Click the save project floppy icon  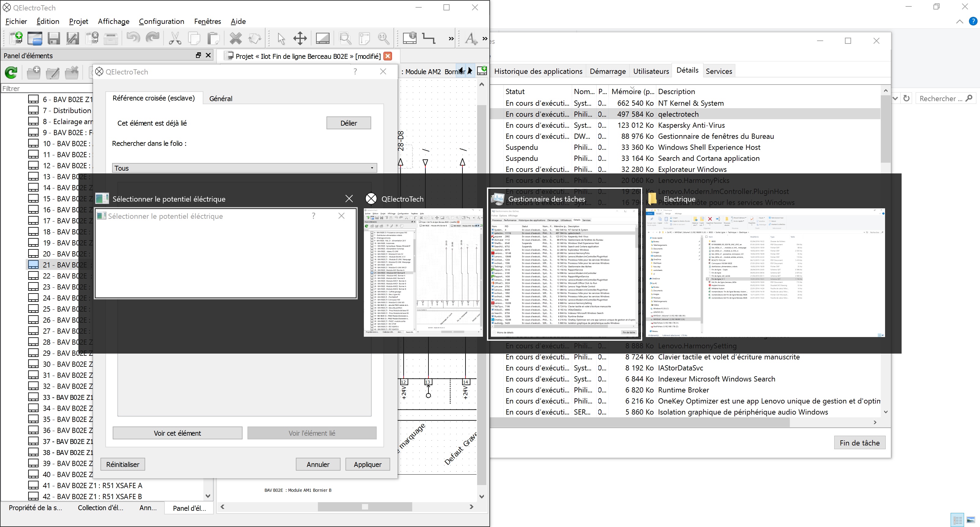pyautogui.click(x=54, y=38)
